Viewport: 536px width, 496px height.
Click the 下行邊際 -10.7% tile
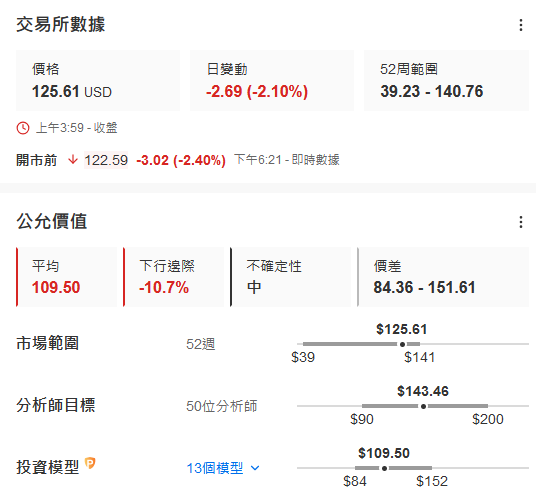(x=173, y=277)
